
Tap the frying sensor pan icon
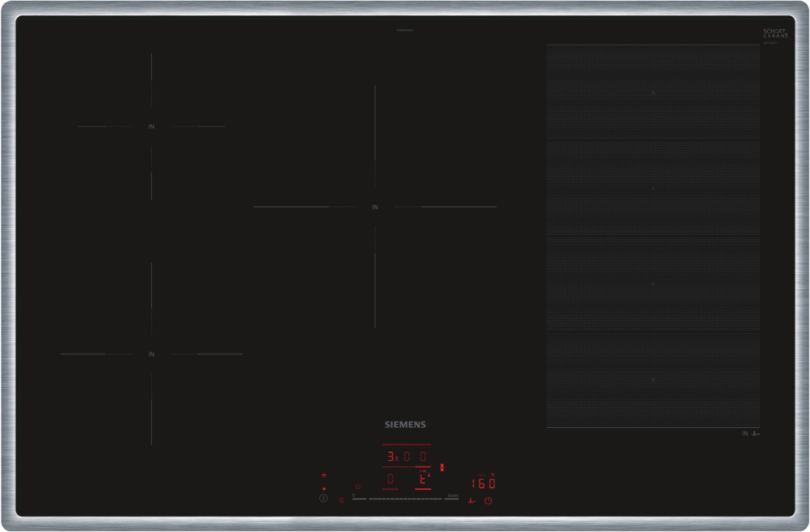click(x=471, y=501)
